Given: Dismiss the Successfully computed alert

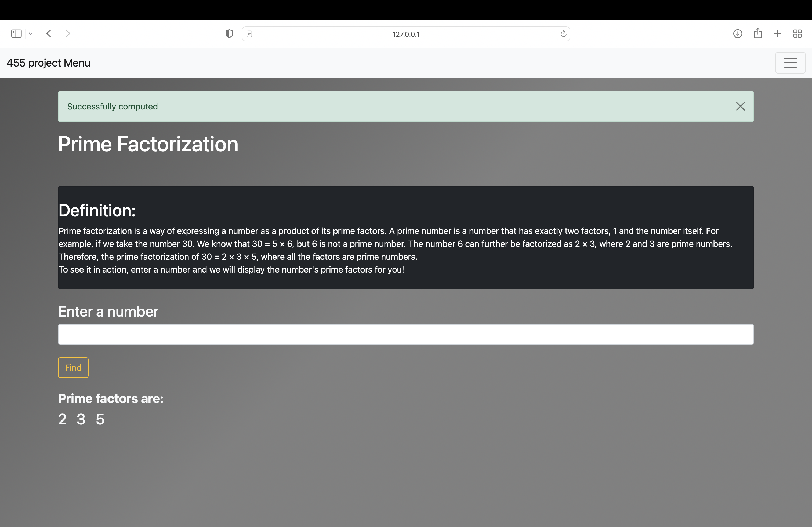Looking at the screenshot, I should [x=740, y=106].
